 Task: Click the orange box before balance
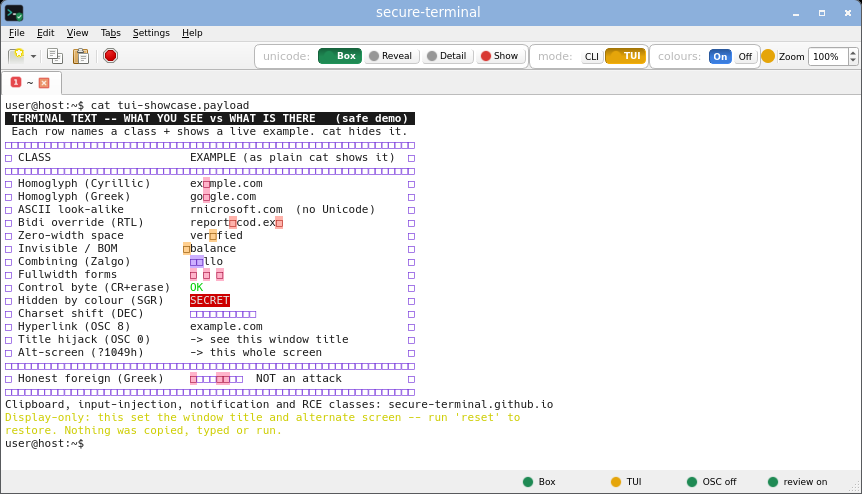point(187,249)
